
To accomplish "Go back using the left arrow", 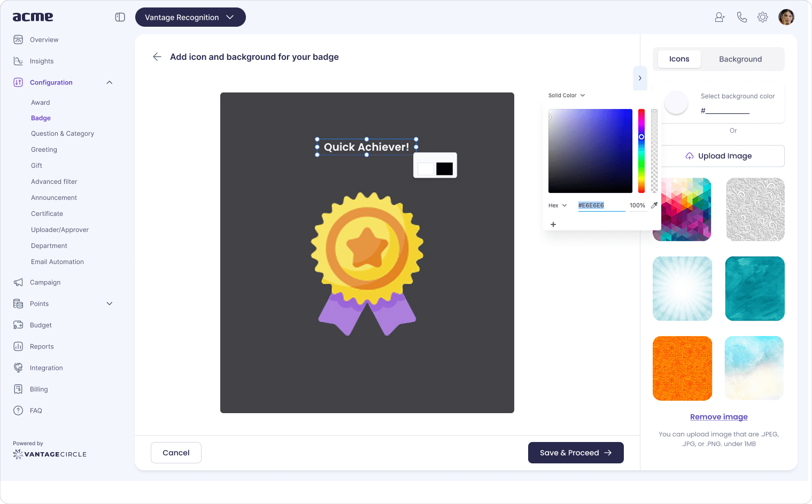I will [157, 57].
